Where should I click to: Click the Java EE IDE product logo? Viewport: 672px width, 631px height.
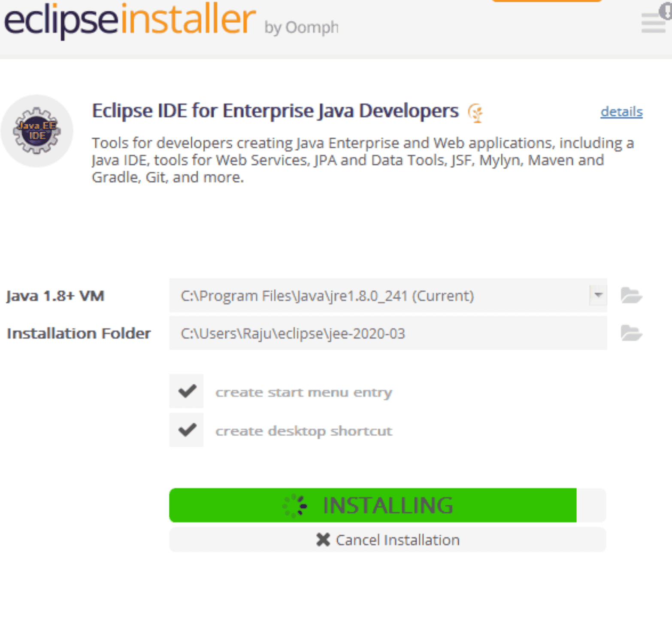pos(36,131)
